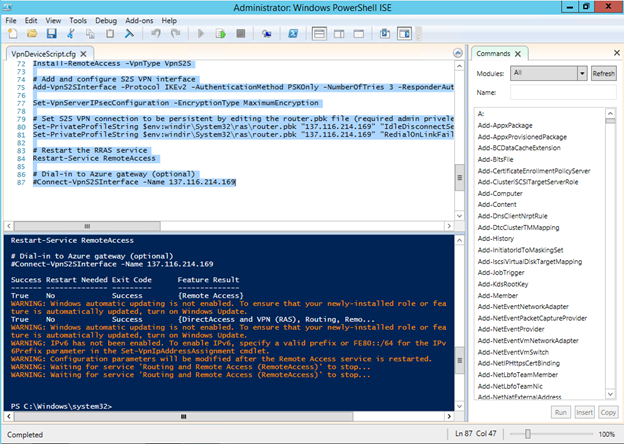Screen dimensions: 624x444
Task: Close the Commands tab with its X
Action: point(518,54)
